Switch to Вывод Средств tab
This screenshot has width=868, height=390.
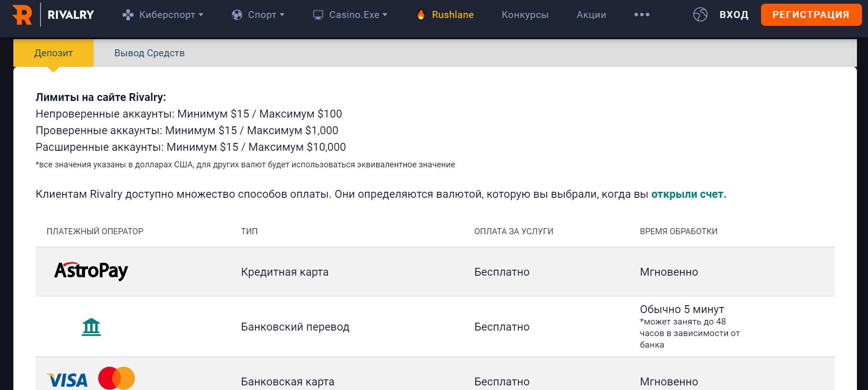[x=149, y=53]
